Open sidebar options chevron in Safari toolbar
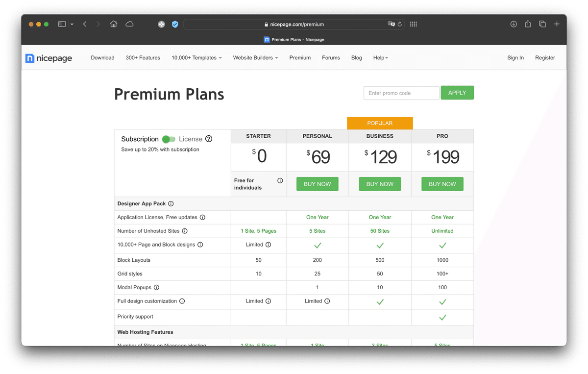The width and height of the screenshot is (588, 374). [x=72, y=24]
